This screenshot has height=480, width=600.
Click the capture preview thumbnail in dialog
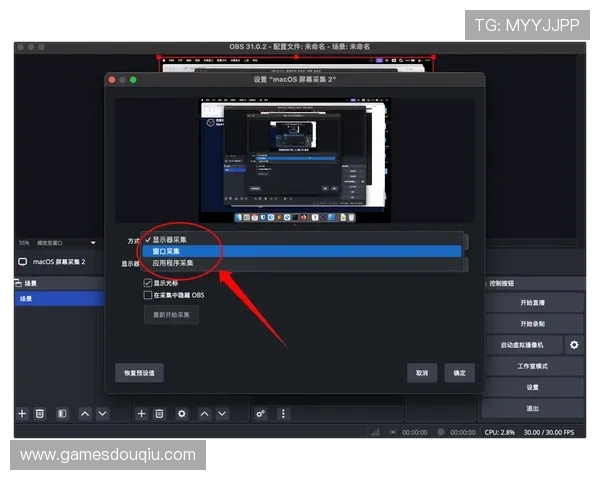[x=295, y=160]
